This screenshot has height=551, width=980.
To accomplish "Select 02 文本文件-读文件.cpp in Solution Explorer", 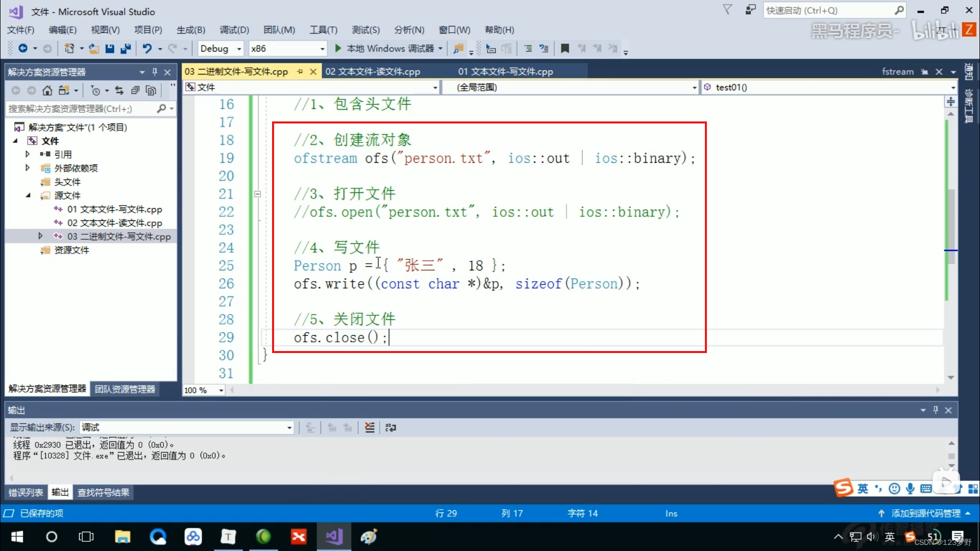I will coord(114,223).
